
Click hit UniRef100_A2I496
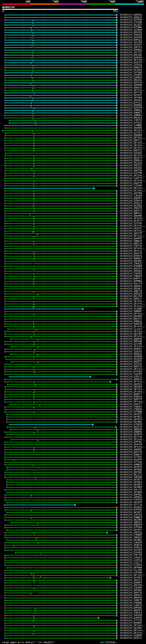[x=131, y=344]
